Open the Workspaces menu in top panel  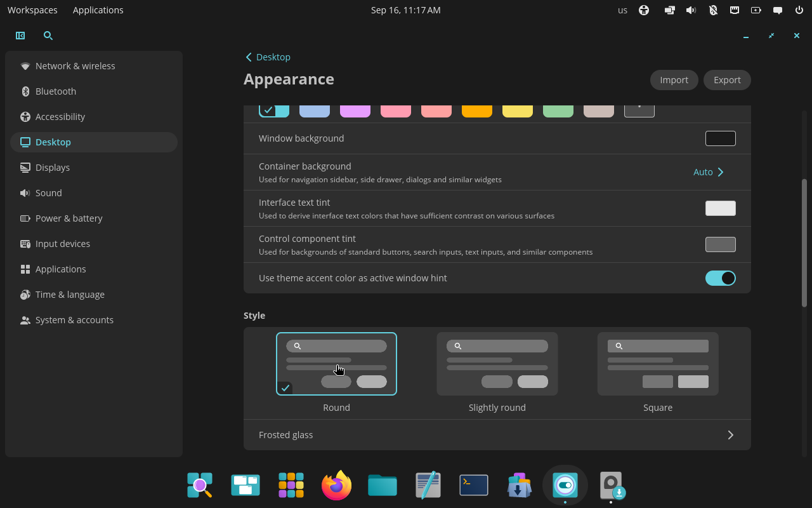32,10
